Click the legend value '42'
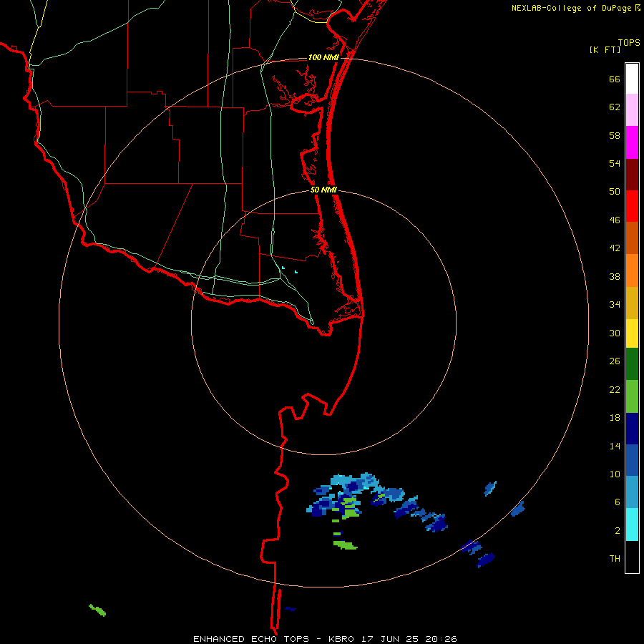 615,248
